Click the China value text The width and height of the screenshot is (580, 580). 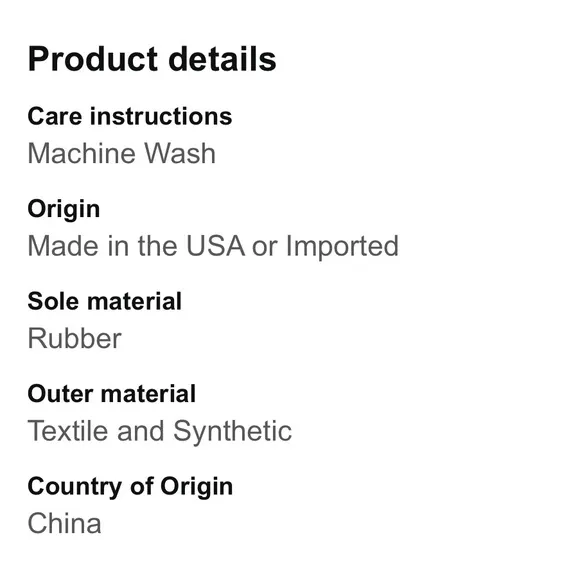tap(64, 523)
